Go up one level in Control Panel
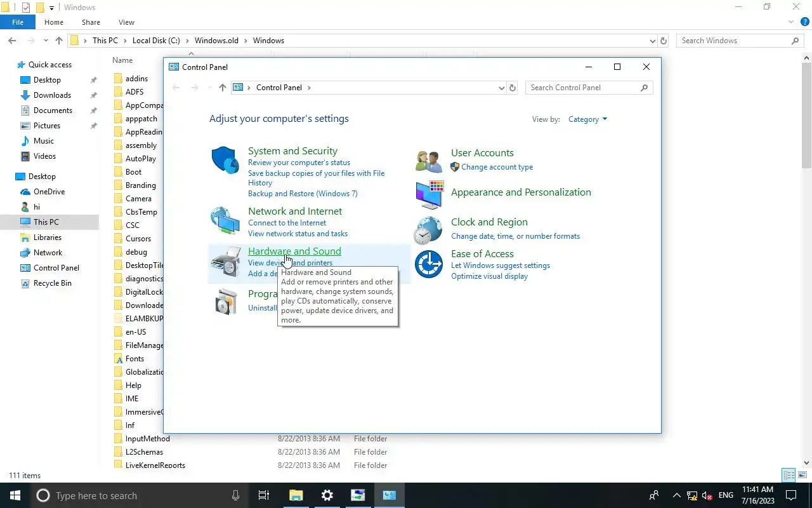Screen dimensions: 812x508 [222, 88]
